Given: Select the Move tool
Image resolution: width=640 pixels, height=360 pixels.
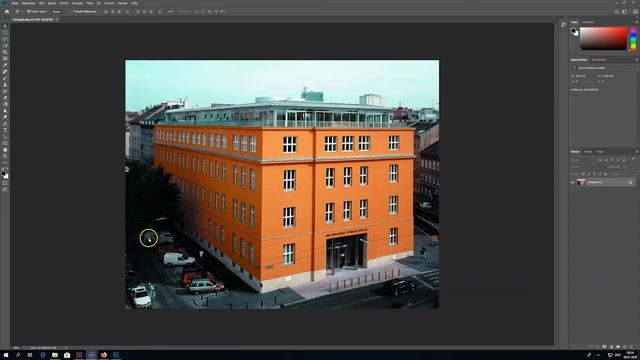Looking at the screenshot, I should coord(5,26).
